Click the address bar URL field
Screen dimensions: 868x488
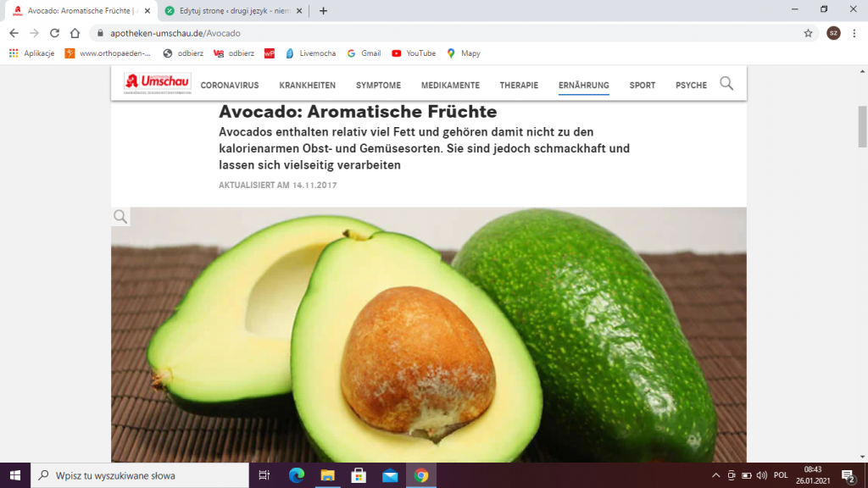(x=442, y=33)
